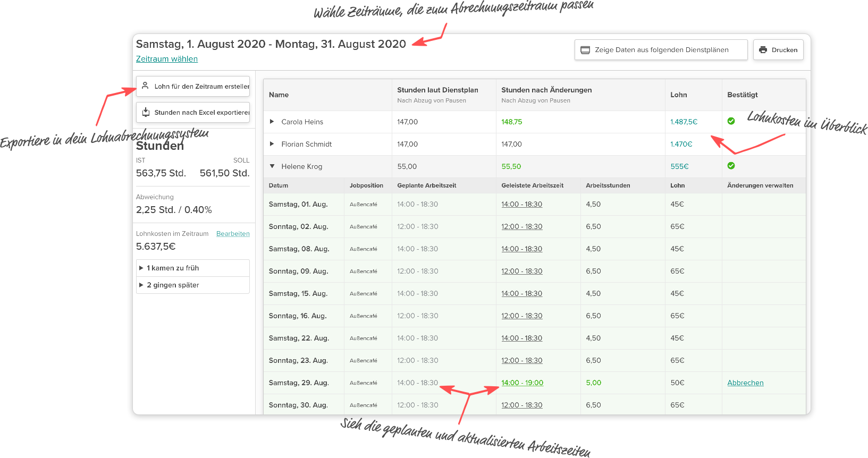Image resolution: width=868 pixels, height=458 pixels.
Task: Click Carola Heins changed hours 148,75
Action: tap(511, 122)
